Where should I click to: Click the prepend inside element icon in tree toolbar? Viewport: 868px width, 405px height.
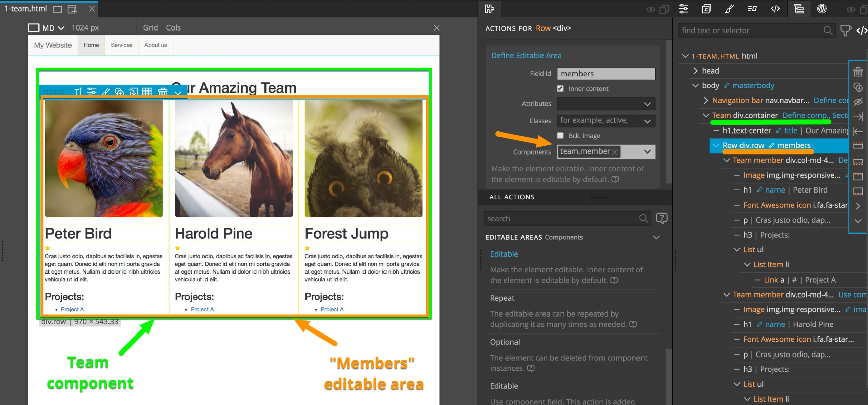coord(858,176)
